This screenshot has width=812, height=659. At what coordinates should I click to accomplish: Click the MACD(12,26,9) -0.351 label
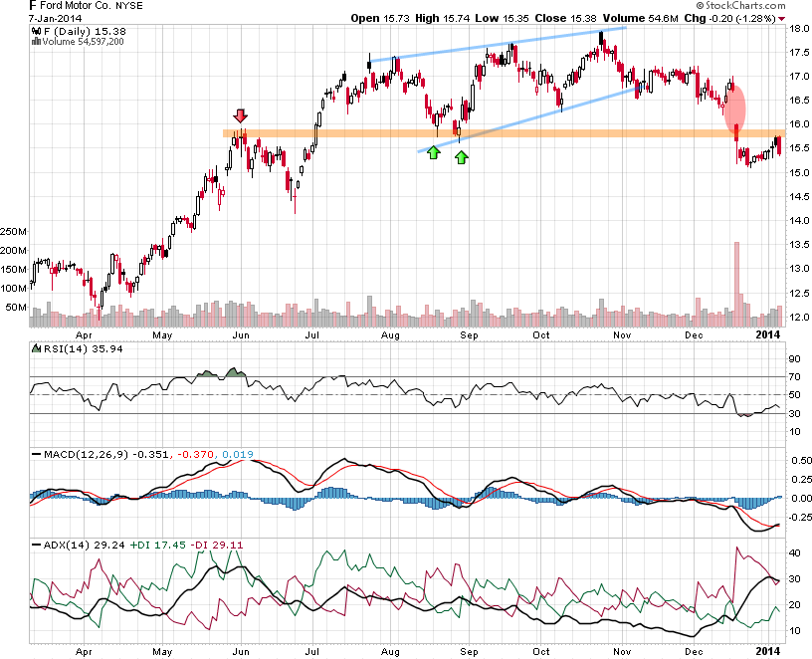click(106, 454)
